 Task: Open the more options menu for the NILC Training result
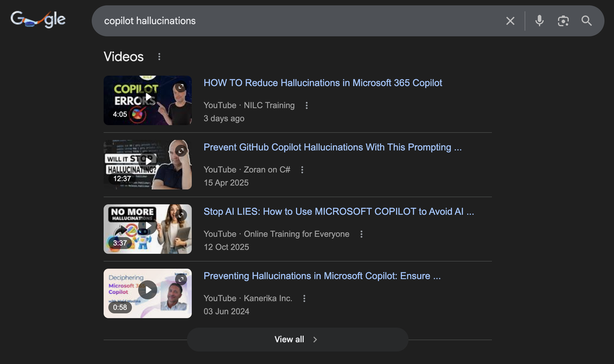coord(307,105)
